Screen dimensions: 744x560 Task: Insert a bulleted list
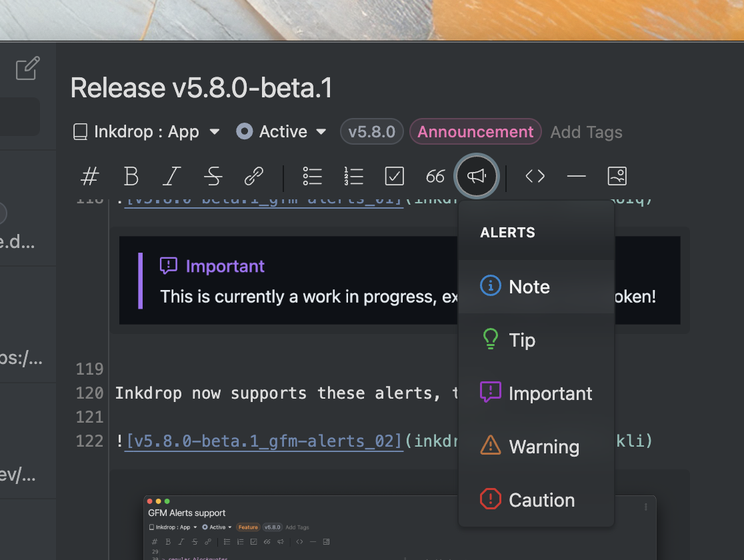(312, 176)
